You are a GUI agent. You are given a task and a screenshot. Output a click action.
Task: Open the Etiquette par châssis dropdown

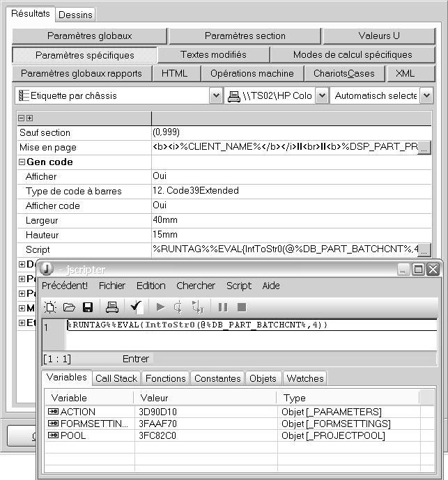[216, 95]
